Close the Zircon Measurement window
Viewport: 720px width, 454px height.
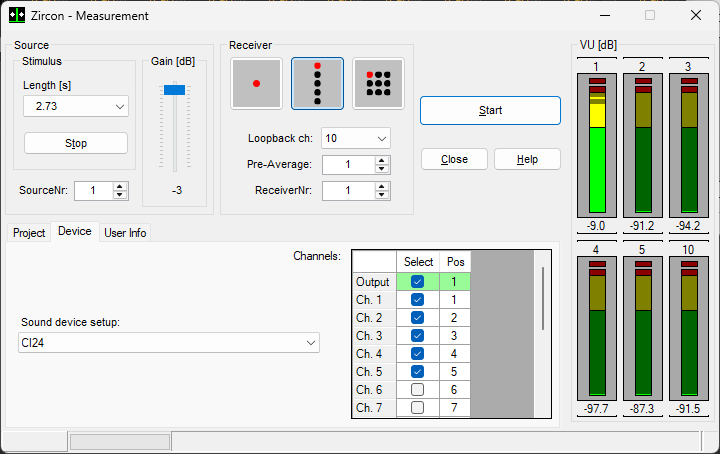(696, 16)
